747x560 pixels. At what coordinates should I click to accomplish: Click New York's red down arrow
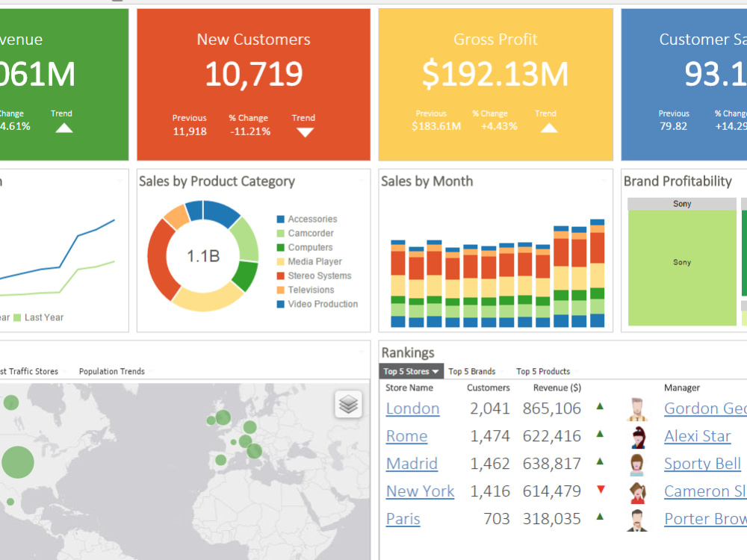coord(601,489)
